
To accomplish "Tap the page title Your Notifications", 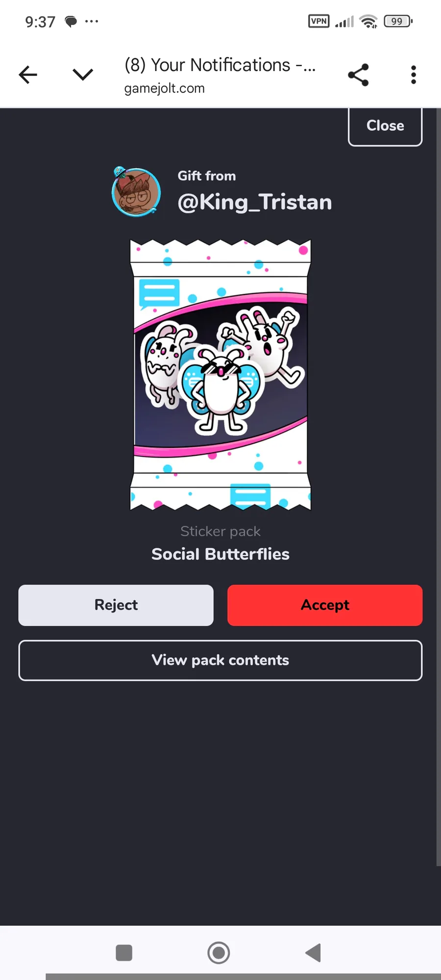I will pyautogui.click(x=220, y=65).
